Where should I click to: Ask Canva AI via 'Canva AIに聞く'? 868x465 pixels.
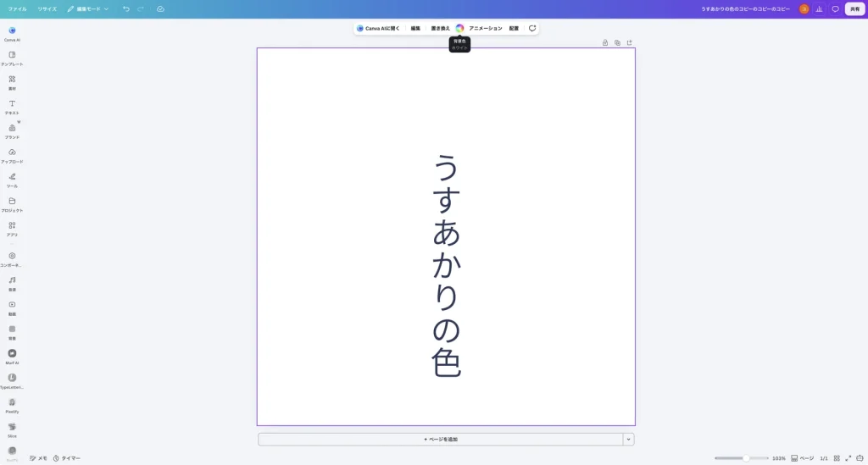click(378, 28)
